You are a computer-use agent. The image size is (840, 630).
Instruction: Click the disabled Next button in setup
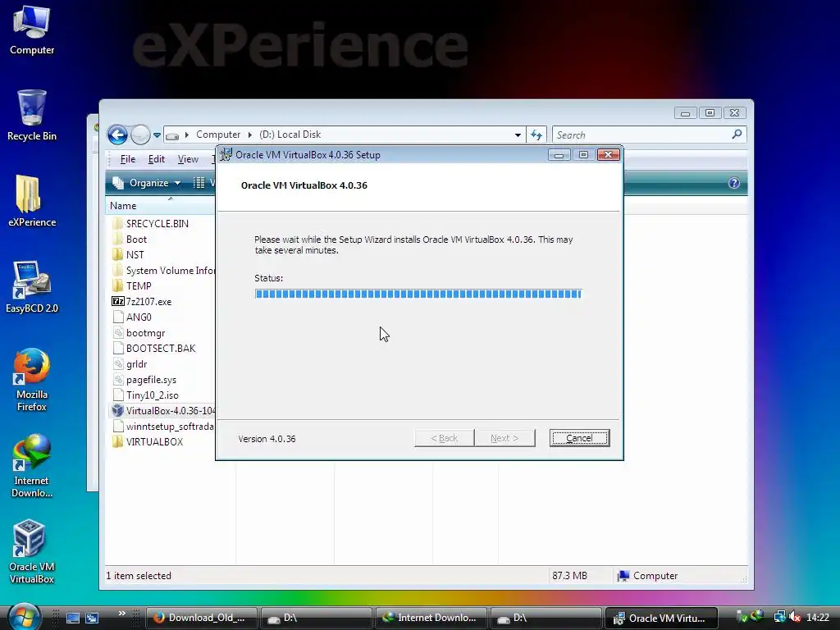504,438
